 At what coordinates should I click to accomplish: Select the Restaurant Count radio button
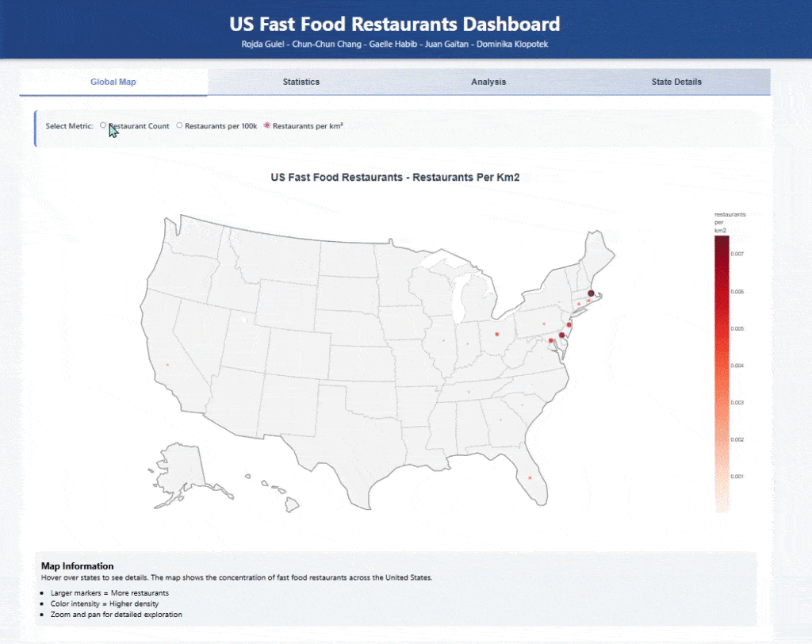coord(103,125)
